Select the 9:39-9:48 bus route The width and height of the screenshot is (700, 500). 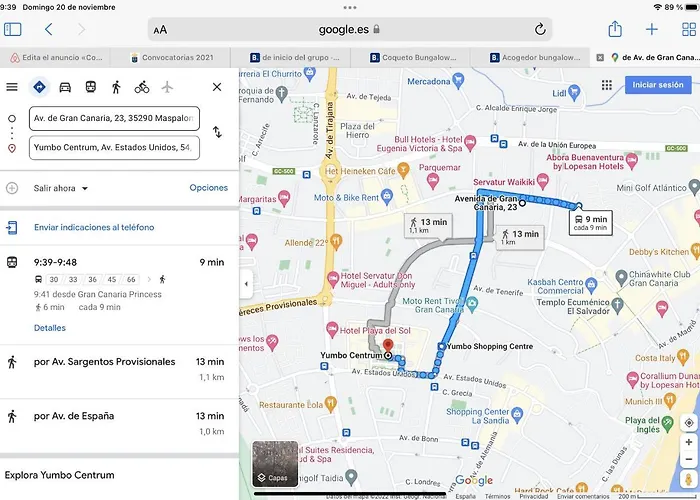click(x=119, y=295)
